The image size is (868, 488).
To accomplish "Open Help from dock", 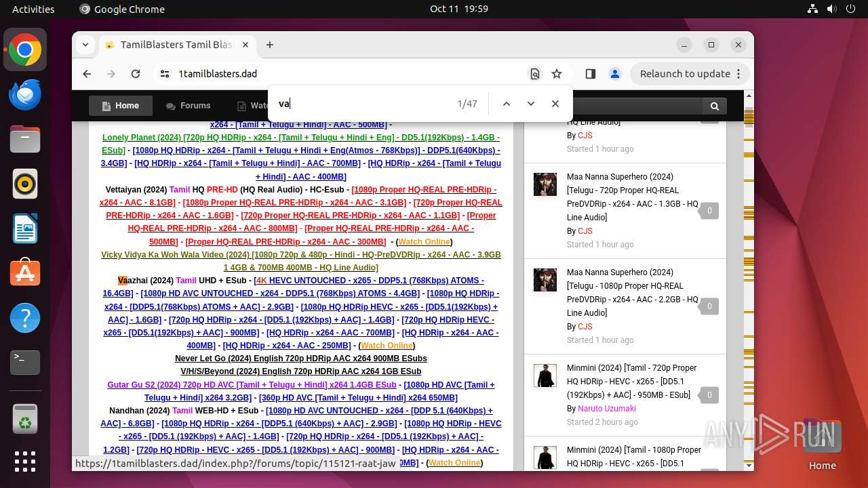I will tap(25, 317).
